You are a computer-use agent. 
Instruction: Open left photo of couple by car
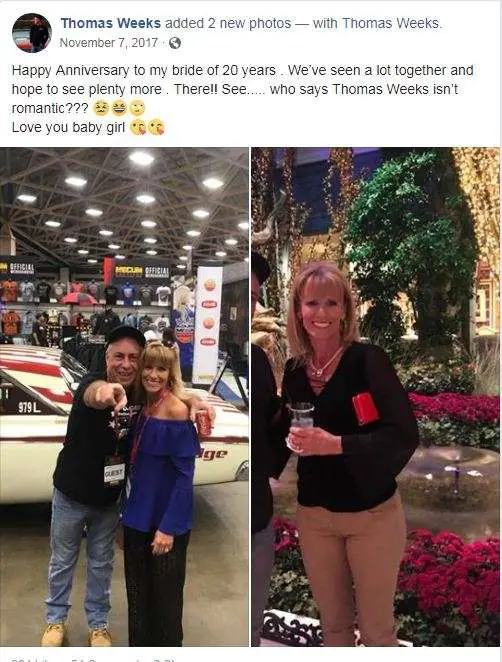(124, 396)
